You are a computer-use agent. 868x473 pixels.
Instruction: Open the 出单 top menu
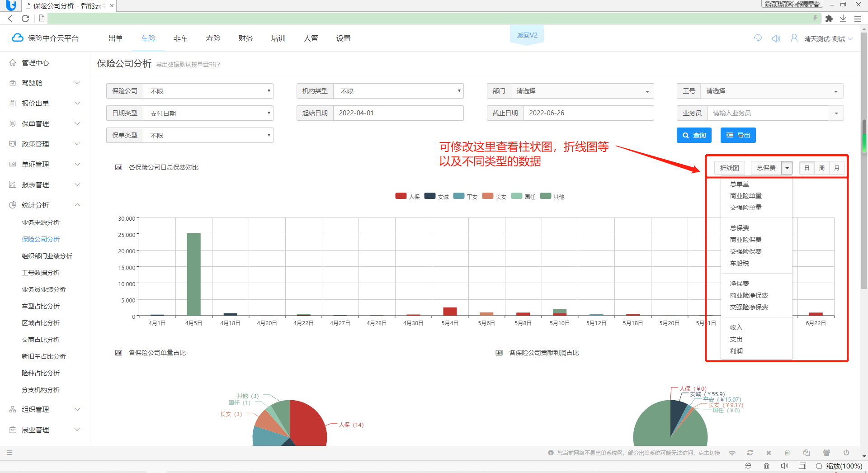tap(116, 38)
